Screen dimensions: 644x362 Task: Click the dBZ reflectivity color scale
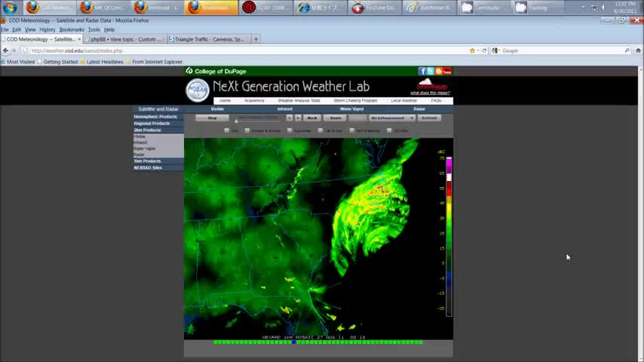pos(449,236)
